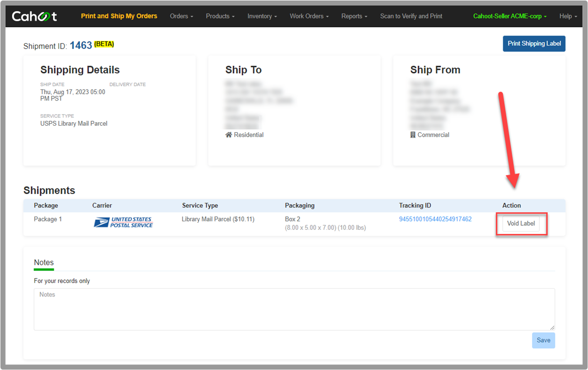Click the Commercial building icon
The height and width of the screenshot is (370, 588).
(413, 135)
